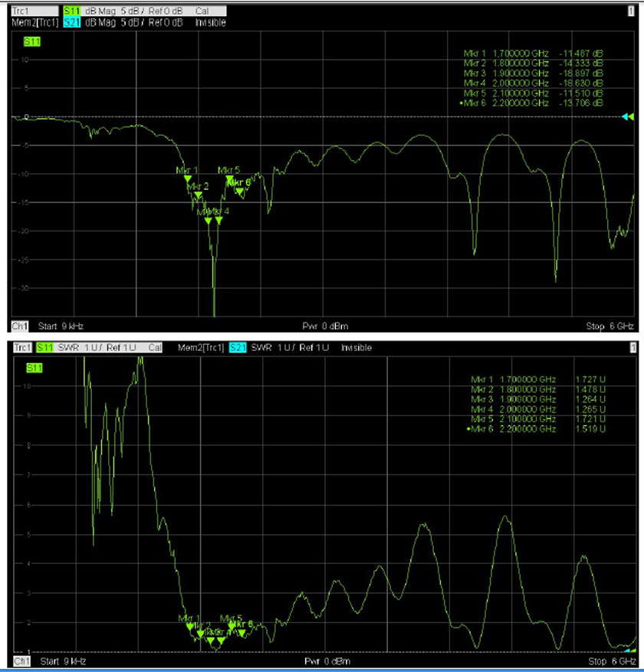Click 'Stop 6 GHz' under SWR diagram
Screen dimensions: 644x672
point(612,661)
